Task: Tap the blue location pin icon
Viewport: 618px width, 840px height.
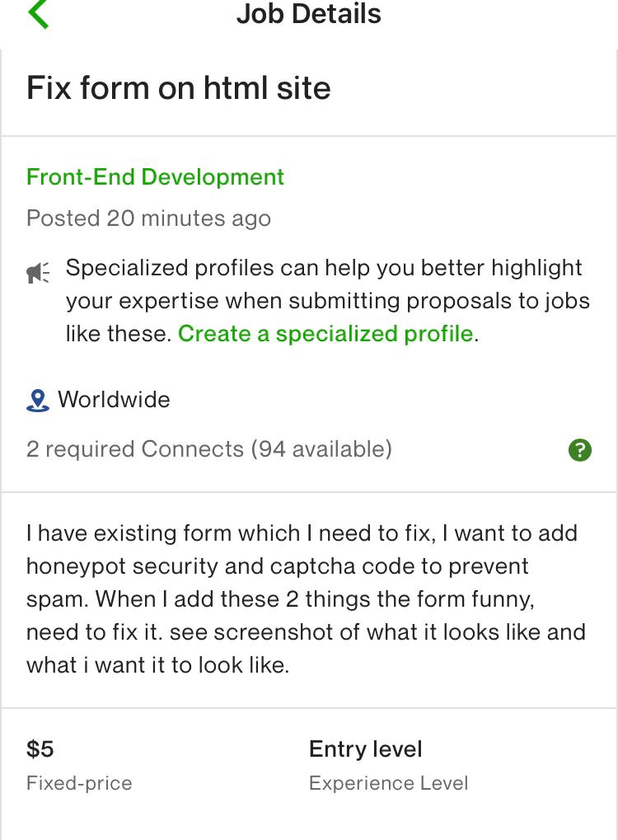Action: click(x=37, y=400)
